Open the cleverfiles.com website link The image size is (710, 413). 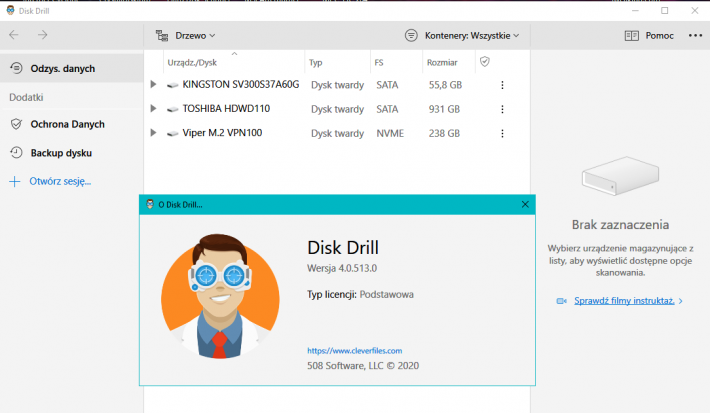coord(355,351)
